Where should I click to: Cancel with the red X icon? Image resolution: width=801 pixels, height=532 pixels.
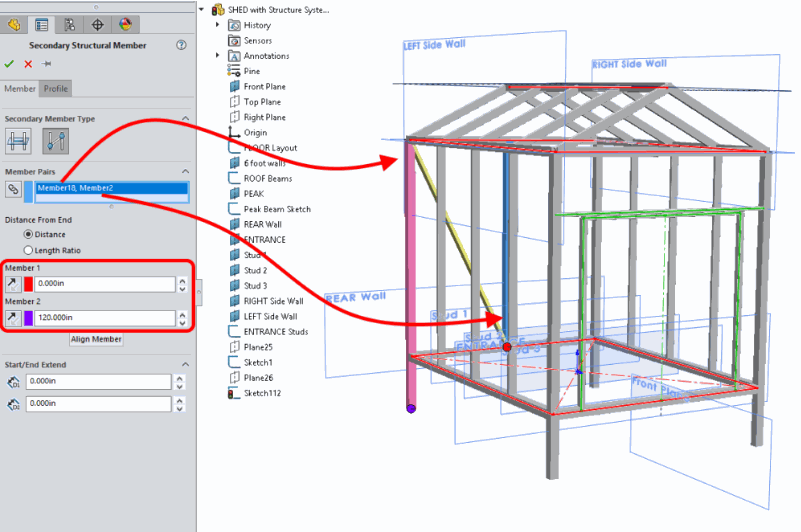click(x=28, y=64)
